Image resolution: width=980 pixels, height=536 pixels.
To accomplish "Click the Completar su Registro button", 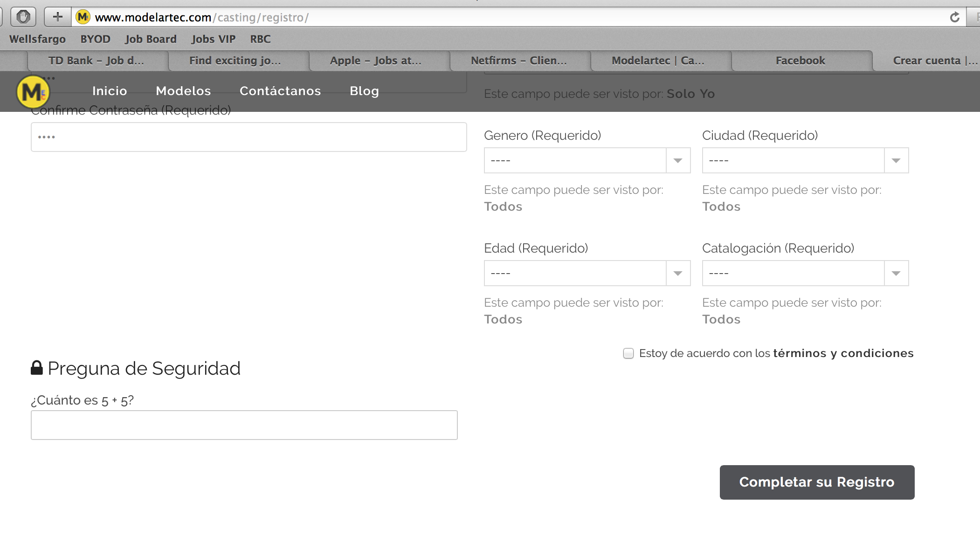I will (817, 482).
